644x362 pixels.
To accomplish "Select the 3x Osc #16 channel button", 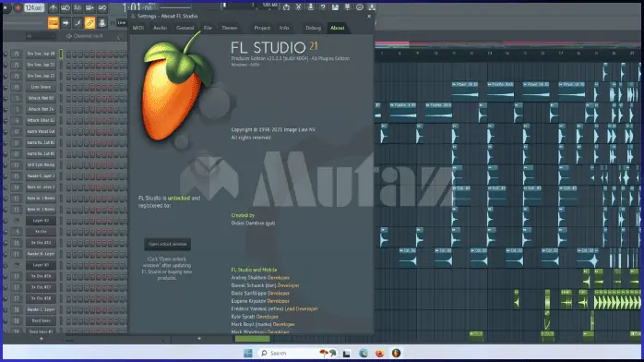I will [42, 276].
